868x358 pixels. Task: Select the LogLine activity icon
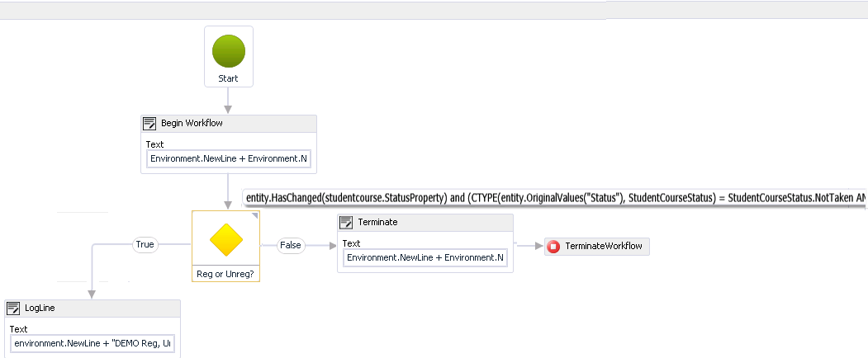[x=13, y=309]
